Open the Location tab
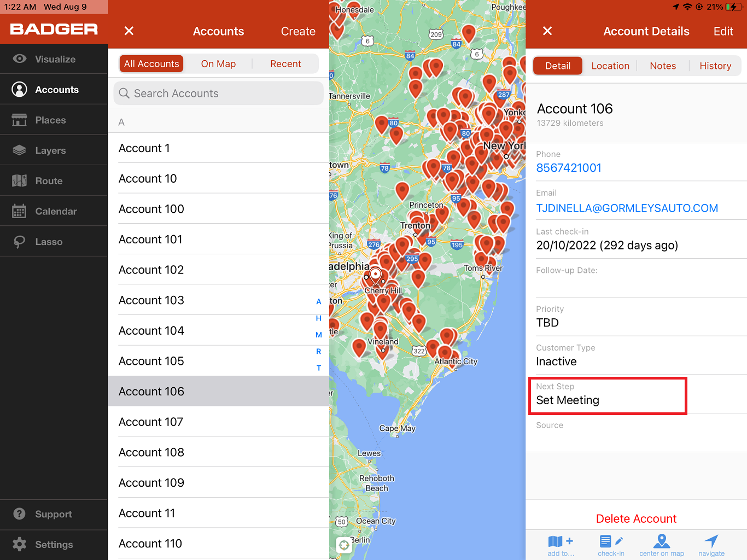Image resolution: width=747 pixels, height=560 pixels. 610,66
